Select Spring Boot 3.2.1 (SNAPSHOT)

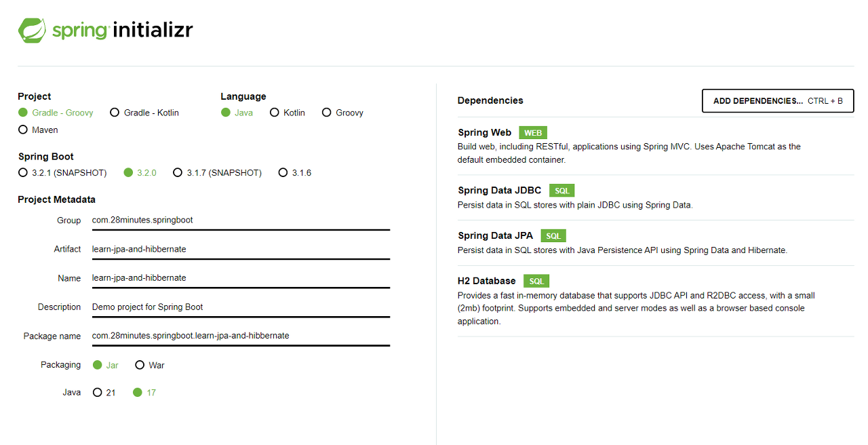tap(23, 173)
